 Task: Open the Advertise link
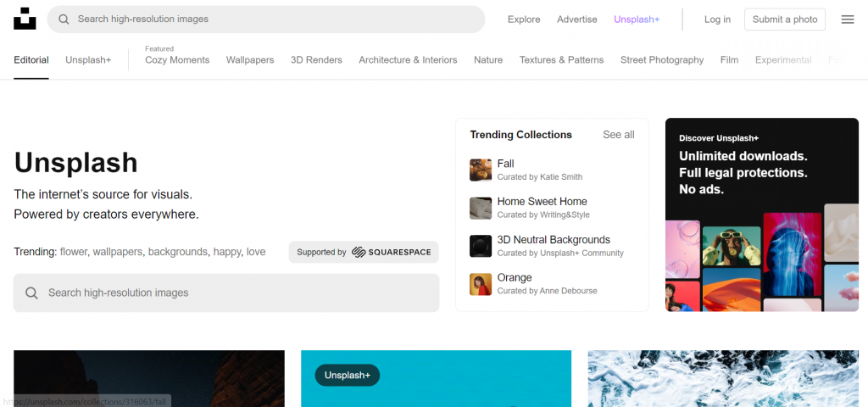tap(576, 20)
